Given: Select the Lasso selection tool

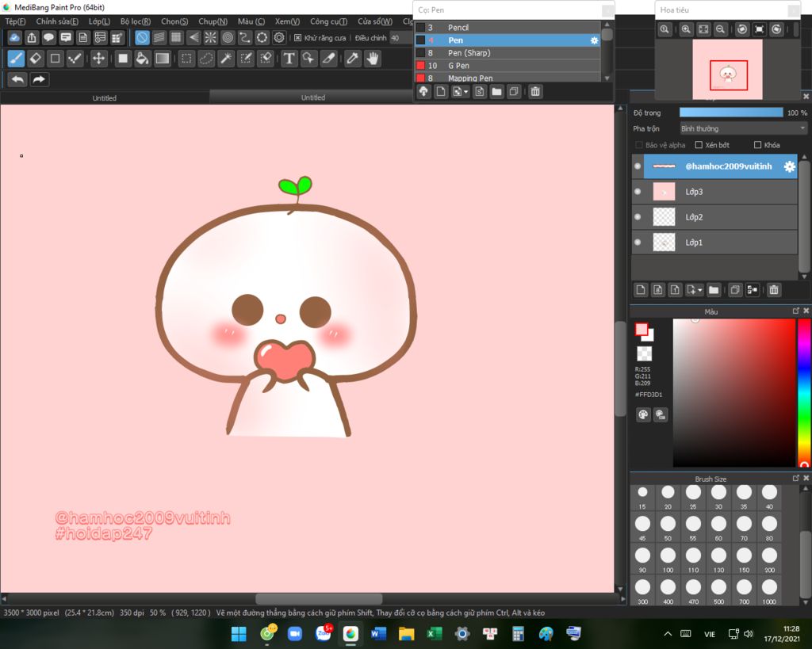Looking at the screenshot, I should click(x=206, y=59).
